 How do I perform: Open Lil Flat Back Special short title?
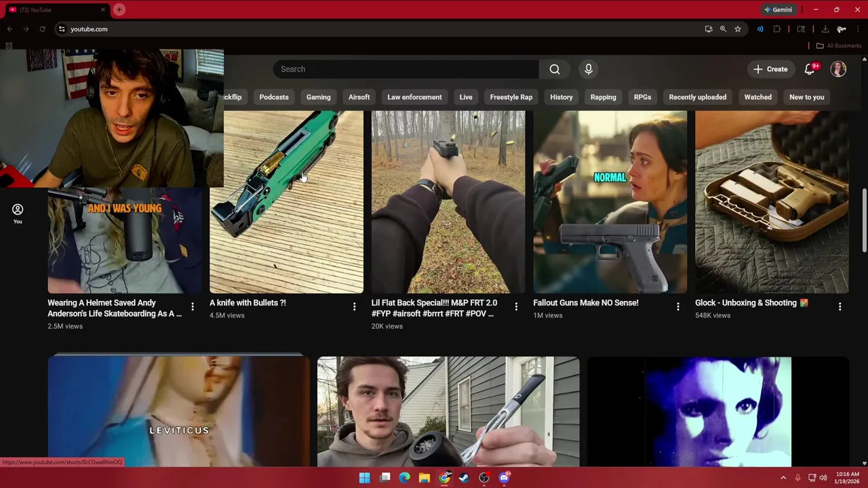point(434,308)
